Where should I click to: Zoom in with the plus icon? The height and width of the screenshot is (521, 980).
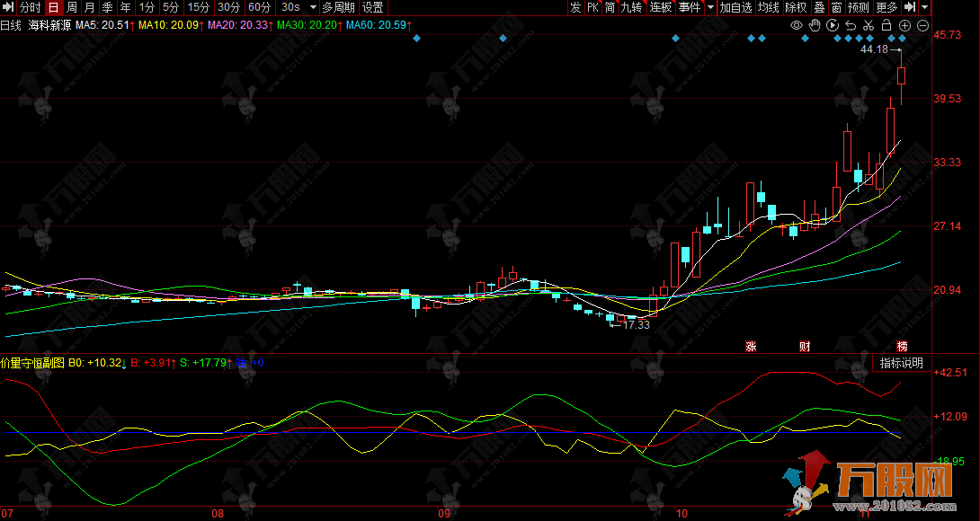(x=904, y=25)
